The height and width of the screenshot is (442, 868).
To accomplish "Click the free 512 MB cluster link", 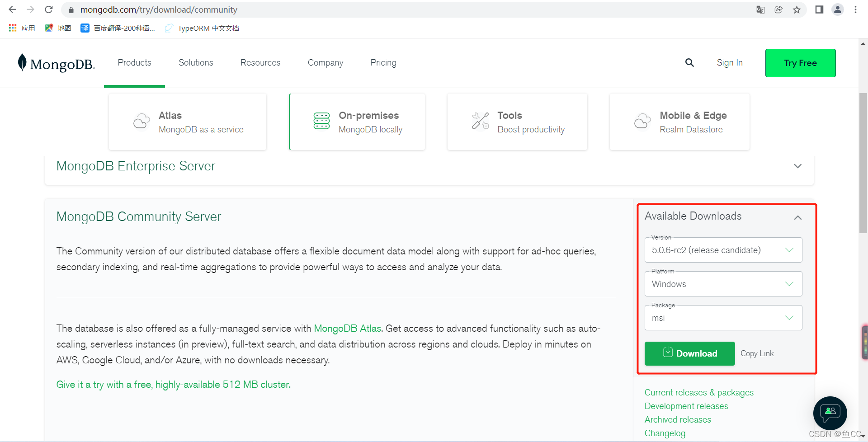I will tap(174, 385).
